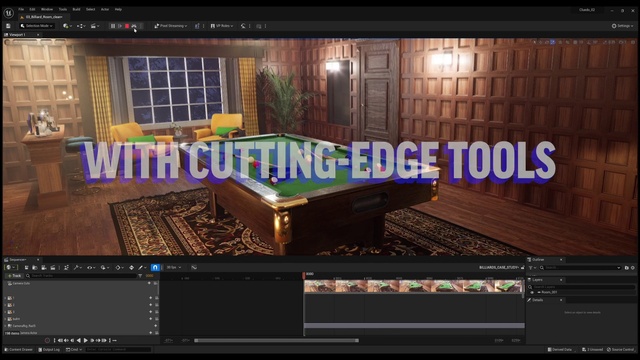Expand the CameraRig_Rail5 track row
The width and height of the screenshot is (640, 360).
(x=5, y=326)
